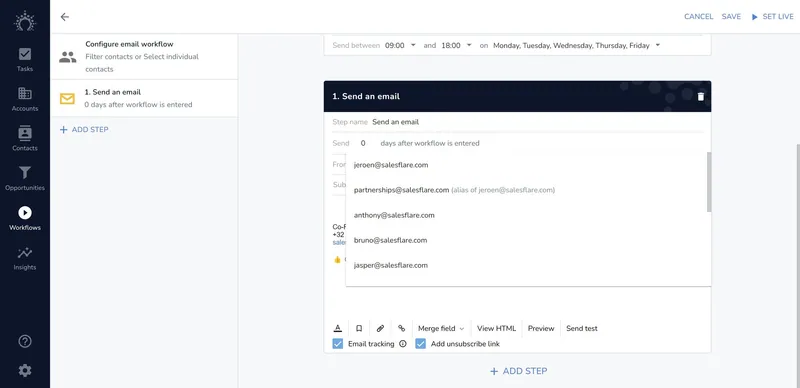Click CANCEL in the top bar
800x388 pixels.
coord(698,17)
